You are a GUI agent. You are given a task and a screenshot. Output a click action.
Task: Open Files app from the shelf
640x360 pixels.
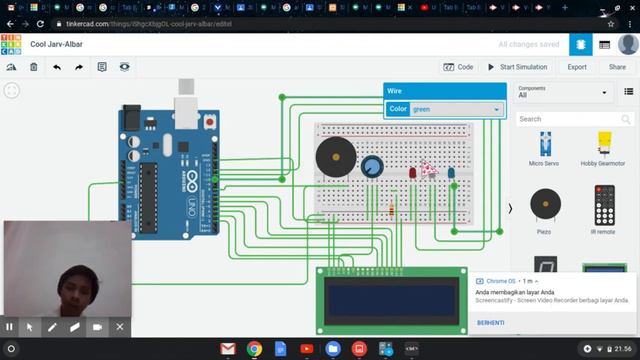[333, 349]
